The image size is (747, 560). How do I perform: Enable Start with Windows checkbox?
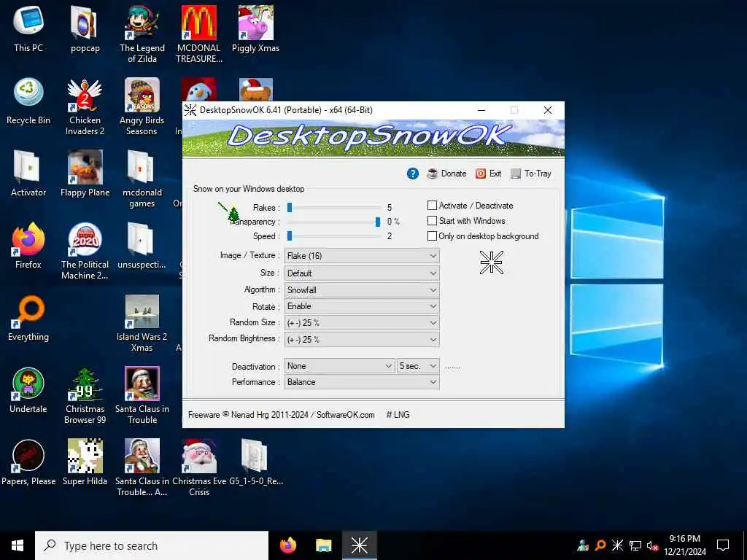(466, 220)
